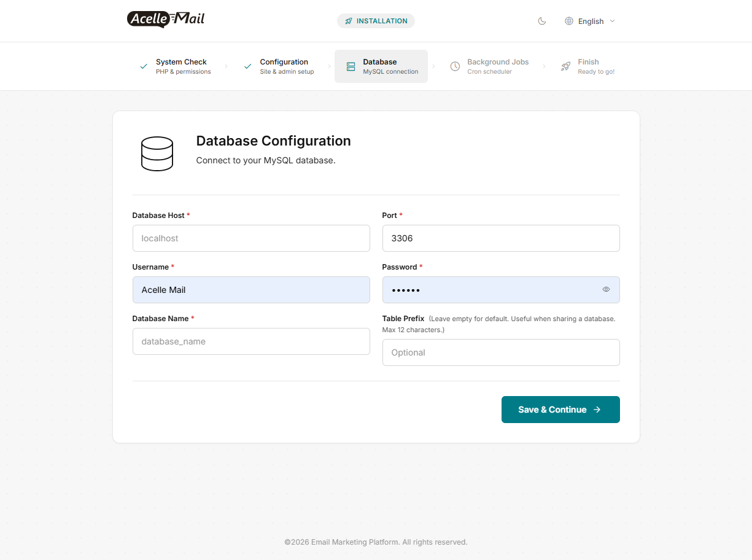752x560 pixels.
Task: Go to Configuration step
Action: (x=279, y=66)
